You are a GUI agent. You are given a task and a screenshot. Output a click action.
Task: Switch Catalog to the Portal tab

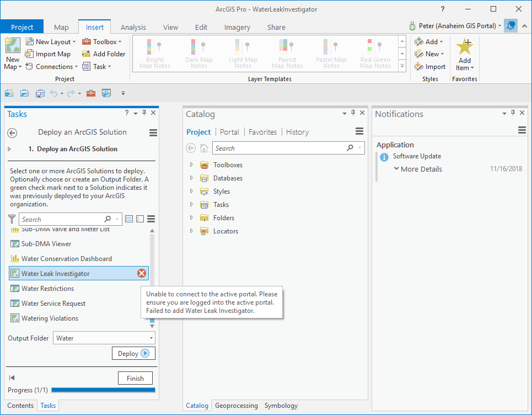click(x=229, y=132)
